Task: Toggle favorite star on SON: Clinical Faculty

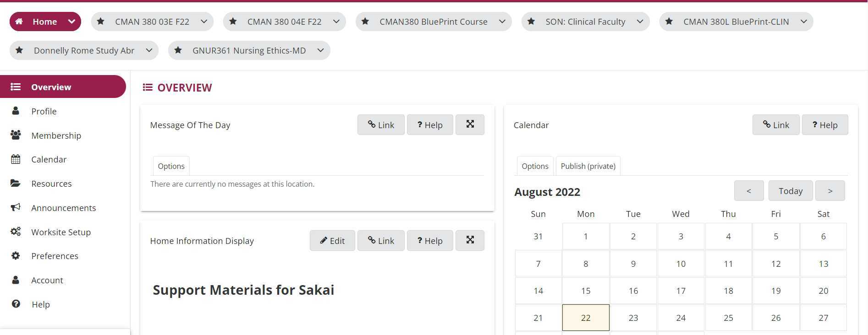Action: click(x=531, y=21)
